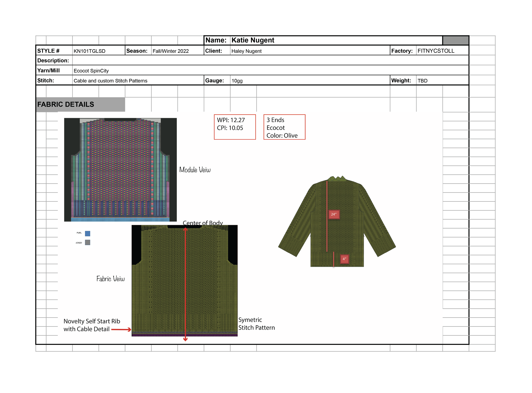Viewport: 532px width, 393px height.
Task: Click the WPI and CPI red box
Action: 235,127
